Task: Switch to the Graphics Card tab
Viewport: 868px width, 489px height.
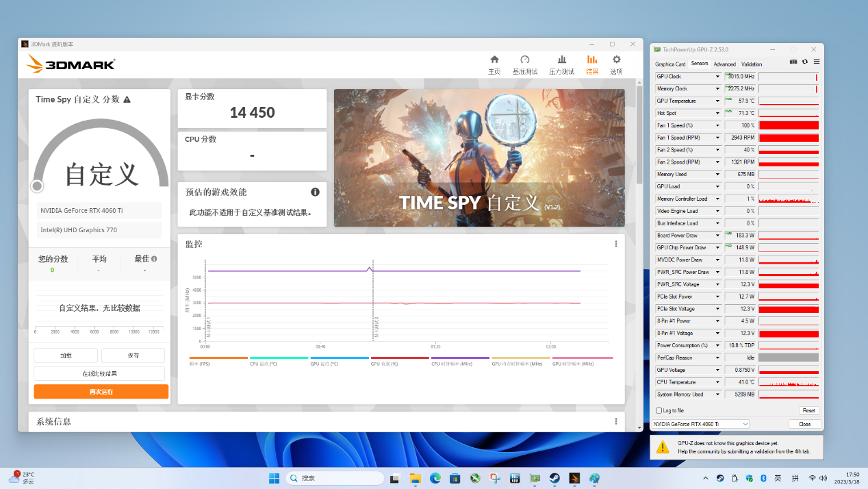Action: click(x=670, y=64)
